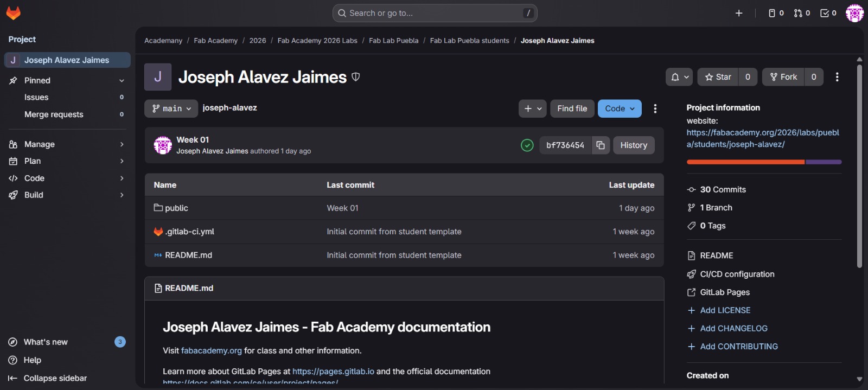Click the repository languages color bar
Image resolution: width=868 pixels, height=390 pixels.
pos(764,162)
